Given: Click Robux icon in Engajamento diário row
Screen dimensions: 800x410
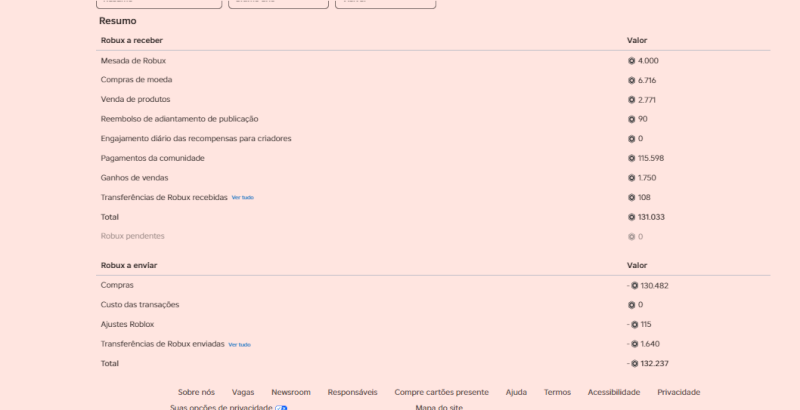Looking at the screenshot, I should tap(631, 139).
